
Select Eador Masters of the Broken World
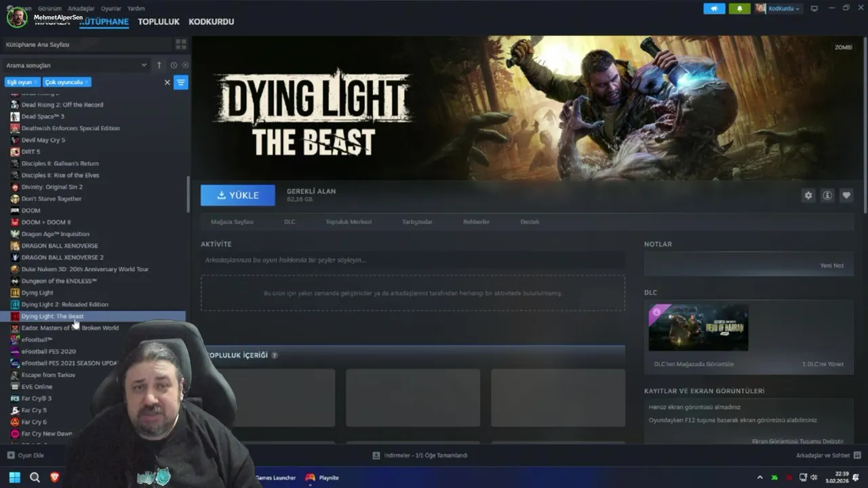(70, 328)
